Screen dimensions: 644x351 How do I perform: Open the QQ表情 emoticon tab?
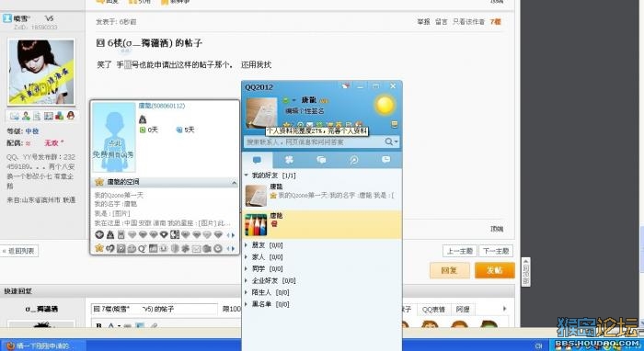click(433, 309)
